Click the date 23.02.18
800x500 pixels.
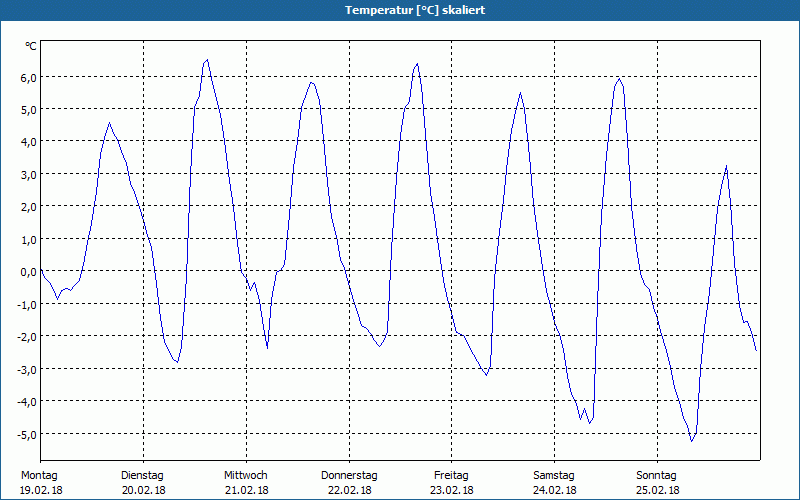(451, 490)
